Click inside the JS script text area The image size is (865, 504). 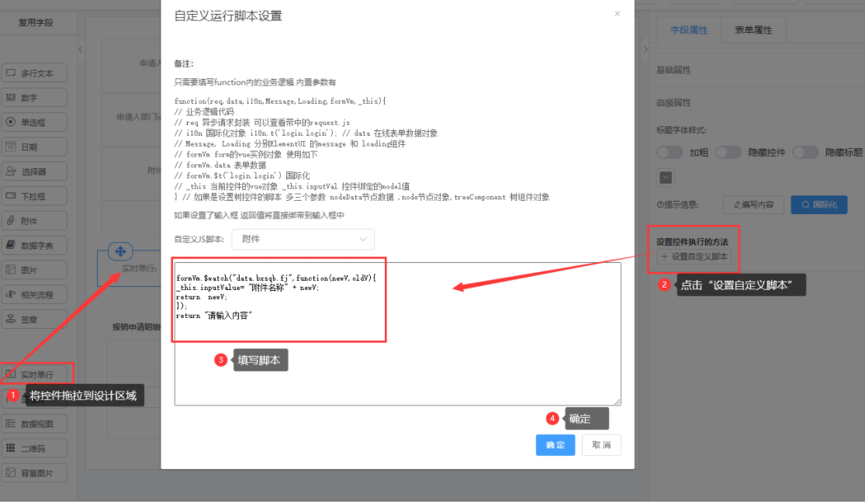(398, 333)
